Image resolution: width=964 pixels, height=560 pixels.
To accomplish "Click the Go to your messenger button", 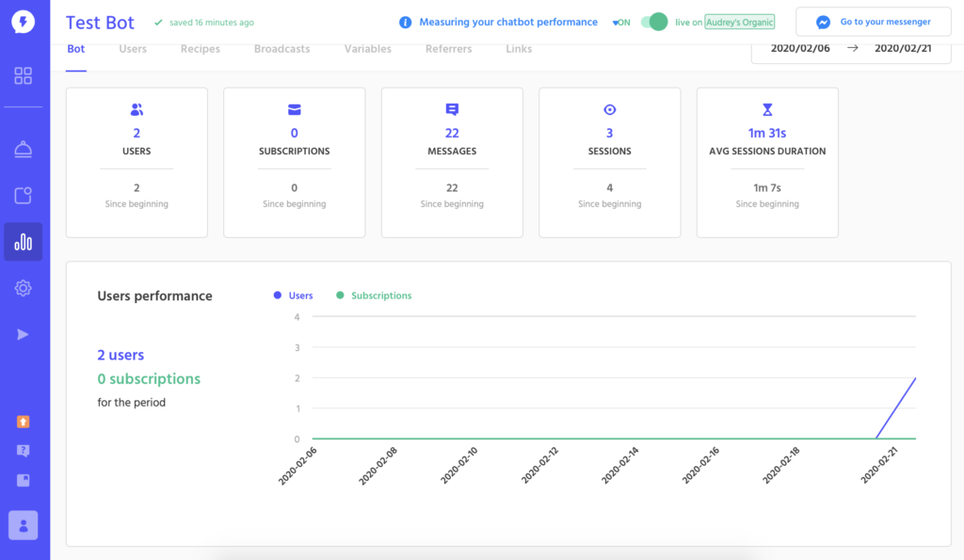I will [x=873, y=21].
